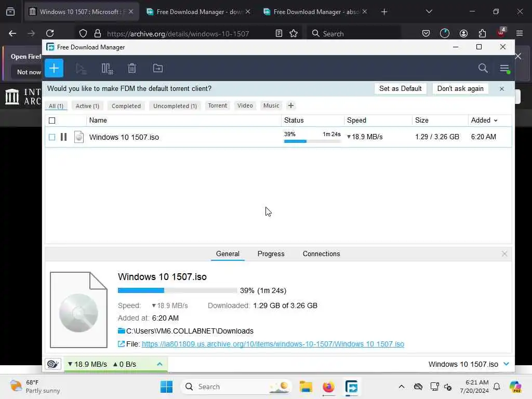The width and height of the screenshot is (532, 399).
Task: Open C:\Users\VM6.COLLABNET\Downloads folder path
Action: 190,331
